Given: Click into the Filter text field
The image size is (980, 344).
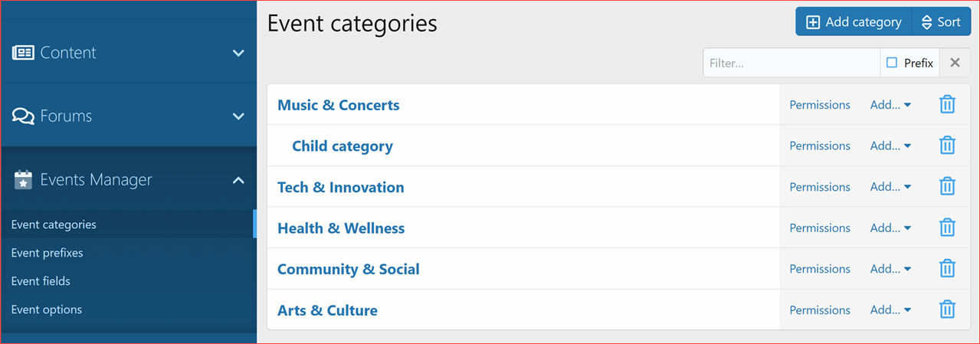Looking at the screenshot, I should tap(791, 63).
